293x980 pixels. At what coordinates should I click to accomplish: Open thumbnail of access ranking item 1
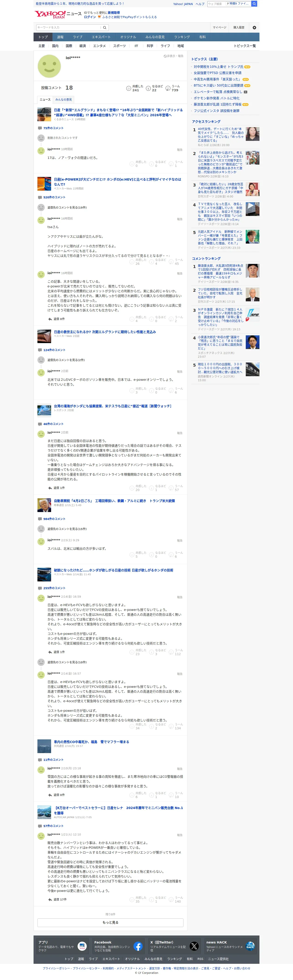[x=253, y=134]
